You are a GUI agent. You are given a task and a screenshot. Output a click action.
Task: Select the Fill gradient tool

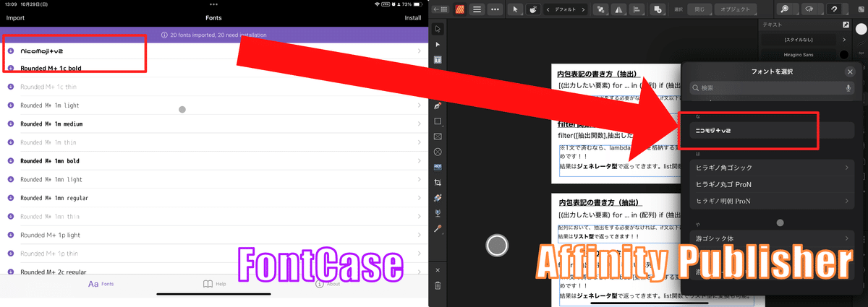click(x=438, y=198)
